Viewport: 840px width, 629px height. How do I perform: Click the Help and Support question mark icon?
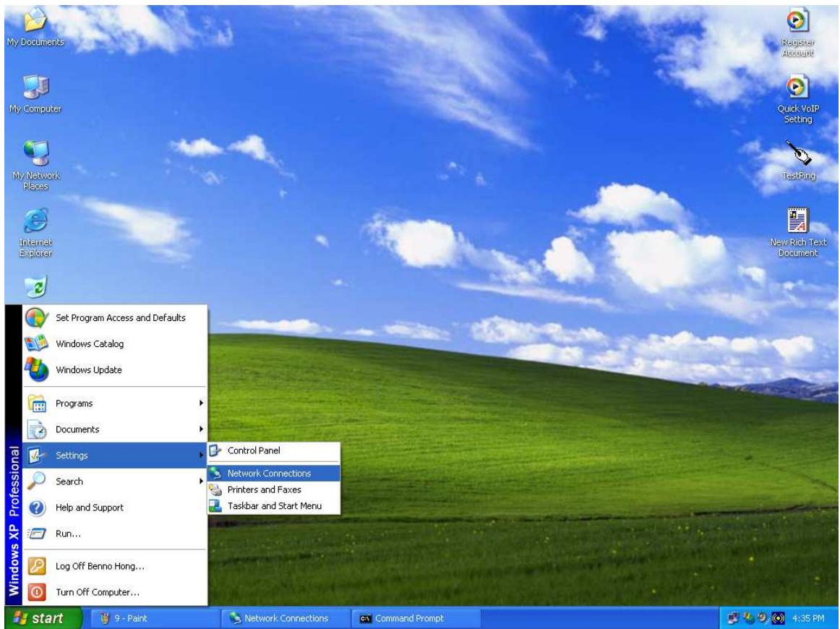tap(36, 508)
